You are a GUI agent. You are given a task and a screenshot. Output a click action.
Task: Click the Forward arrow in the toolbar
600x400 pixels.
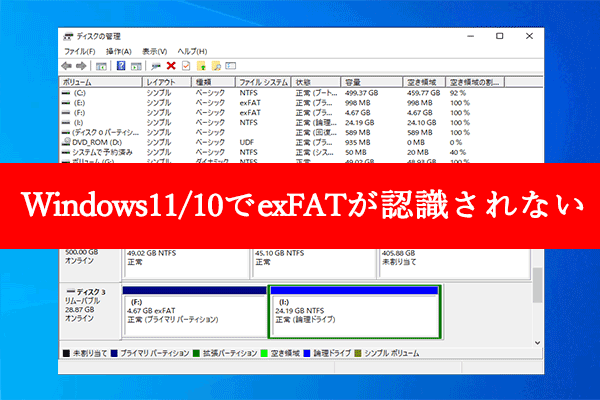81,66
